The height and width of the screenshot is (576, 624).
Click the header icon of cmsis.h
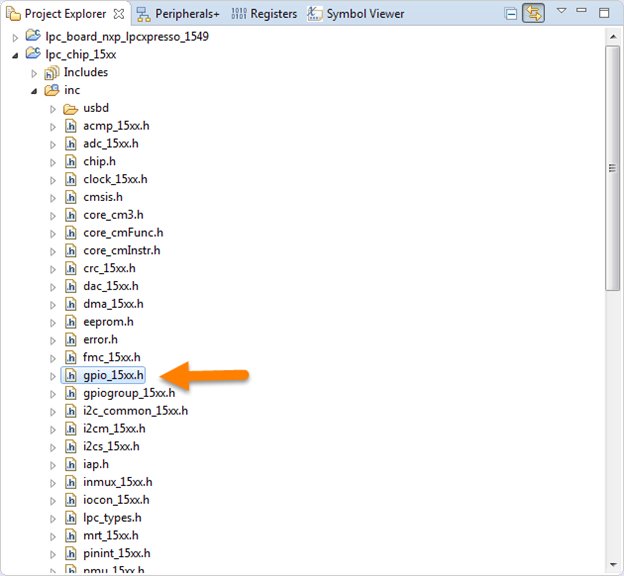[70, 197]
